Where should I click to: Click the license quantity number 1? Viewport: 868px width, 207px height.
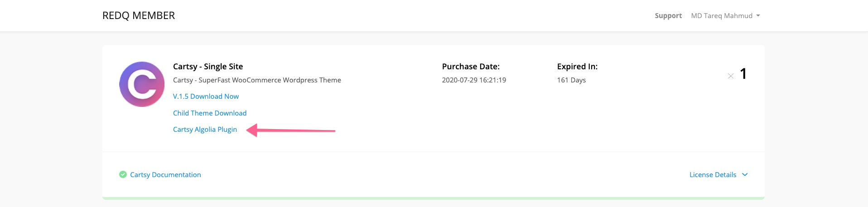(x=743, y=74)
